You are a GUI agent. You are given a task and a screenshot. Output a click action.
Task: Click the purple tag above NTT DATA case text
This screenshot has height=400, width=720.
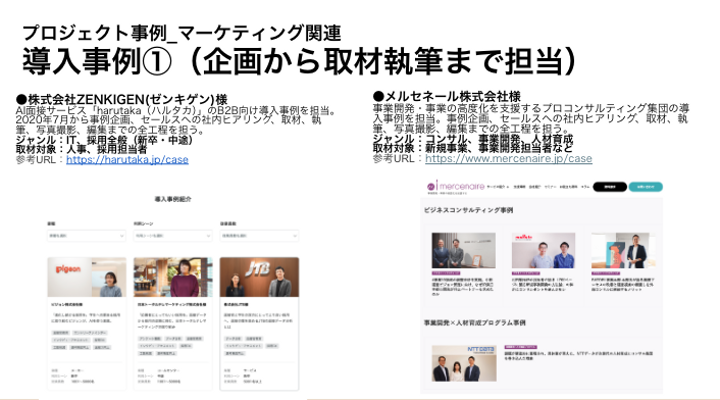click(x=521, y=347)
